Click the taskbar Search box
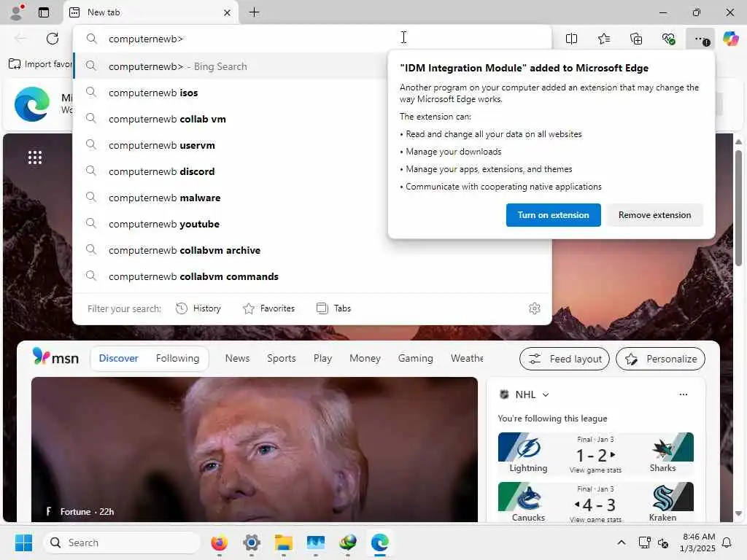The height and width of the screenshot is (560, 747). click(122, 542)
